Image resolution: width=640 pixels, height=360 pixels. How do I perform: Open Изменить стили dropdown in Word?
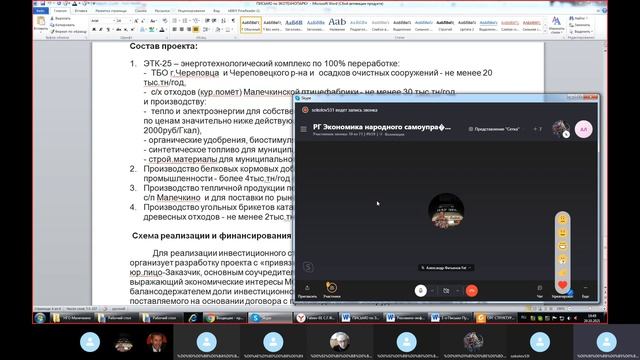[556, 24]
